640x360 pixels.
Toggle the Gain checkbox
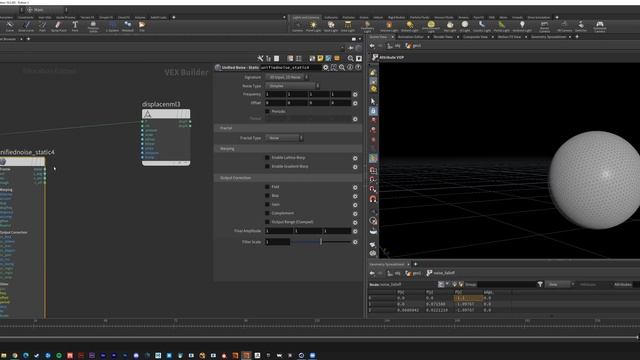pyautogui.click(x=267, y=204)
